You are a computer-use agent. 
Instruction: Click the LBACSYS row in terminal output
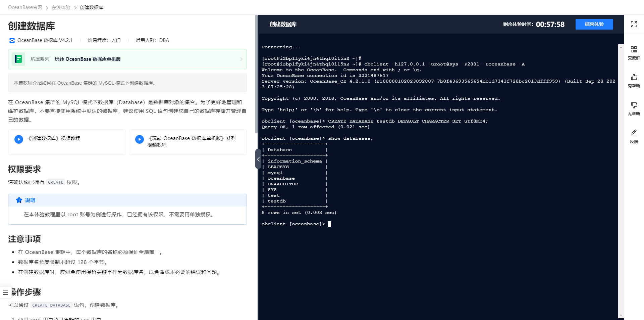point(278,167)
